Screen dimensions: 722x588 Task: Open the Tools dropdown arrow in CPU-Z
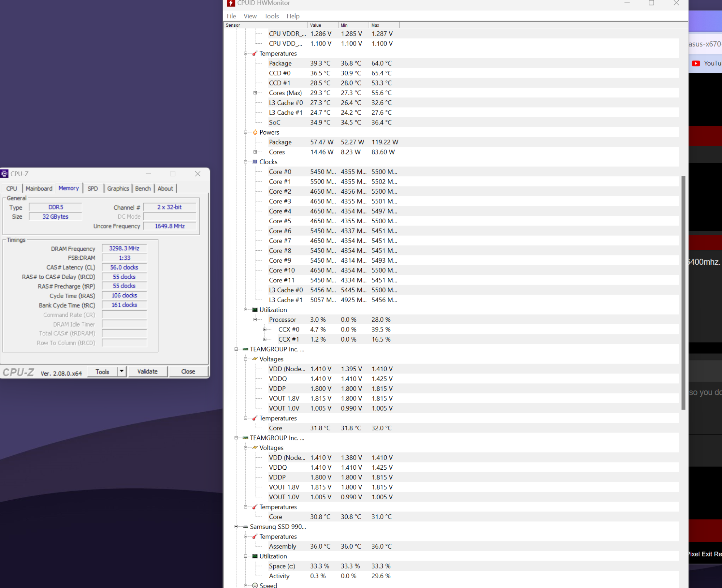pyautogui.click(x=122, y=371)
